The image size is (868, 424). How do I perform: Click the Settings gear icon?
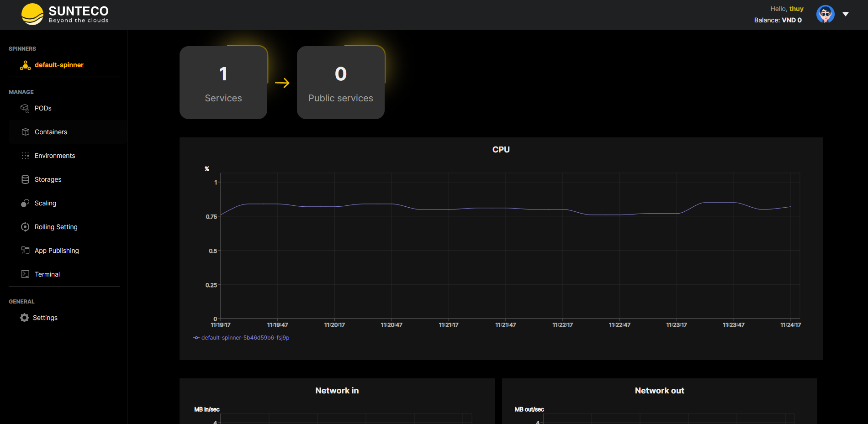coord(24,318)
